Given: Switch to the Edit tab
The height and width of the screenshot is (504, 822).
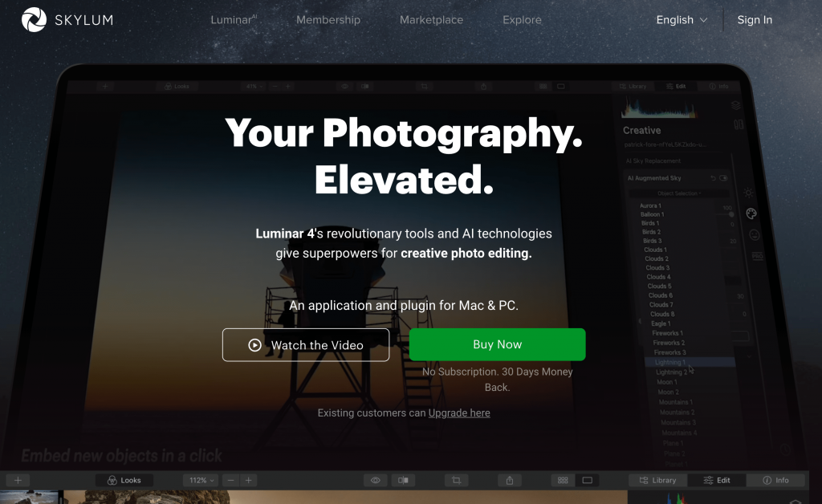Looking at the screenshot, I should 717,480.
